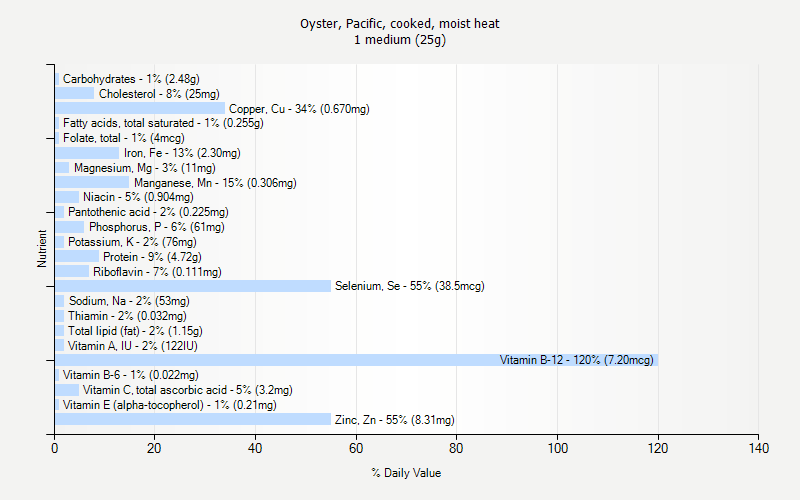Click the x-axis tick label 40
This screenshot has height=500, width=800.
coord(255,448)
